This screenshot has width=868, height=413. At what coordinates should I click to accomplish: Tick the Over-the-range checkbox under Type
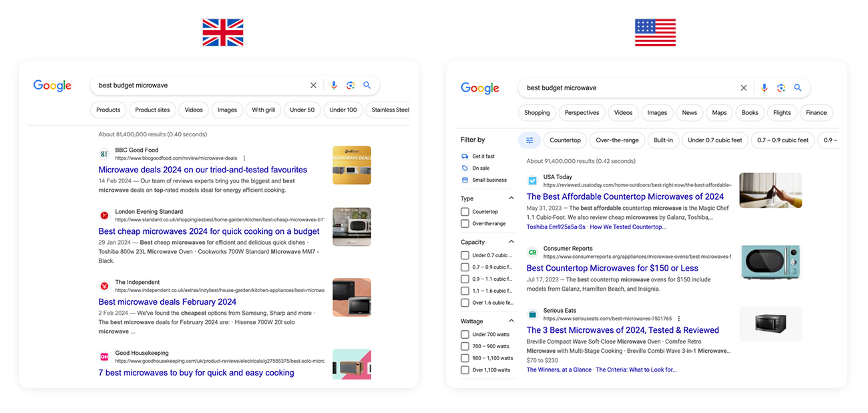465,224
